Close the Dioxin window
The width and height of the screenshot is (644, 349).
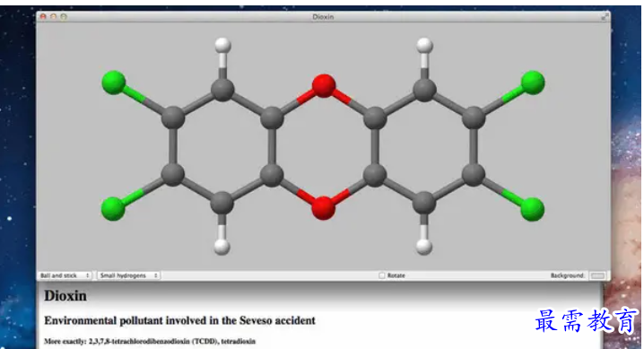point(43,16)
